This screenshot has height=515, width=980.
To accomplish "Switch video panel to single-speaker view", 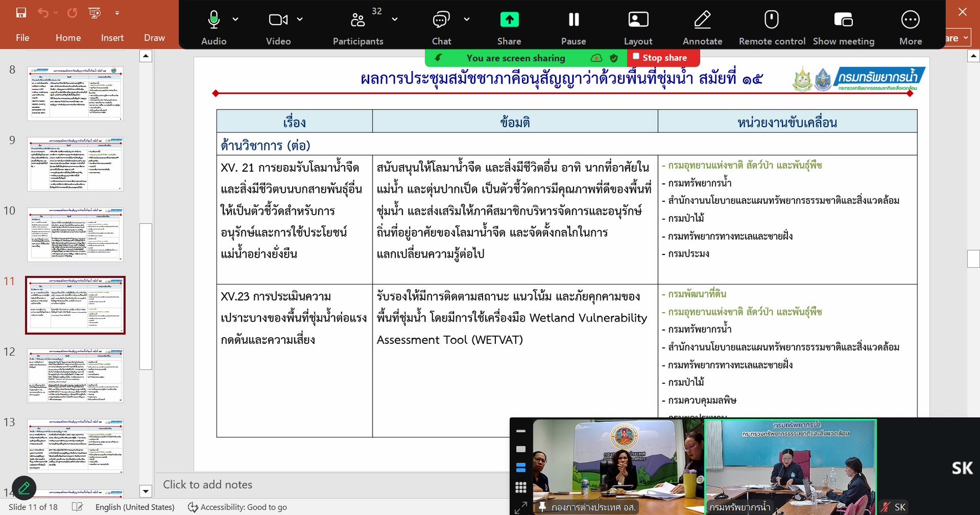I will (x=521, y=449).
